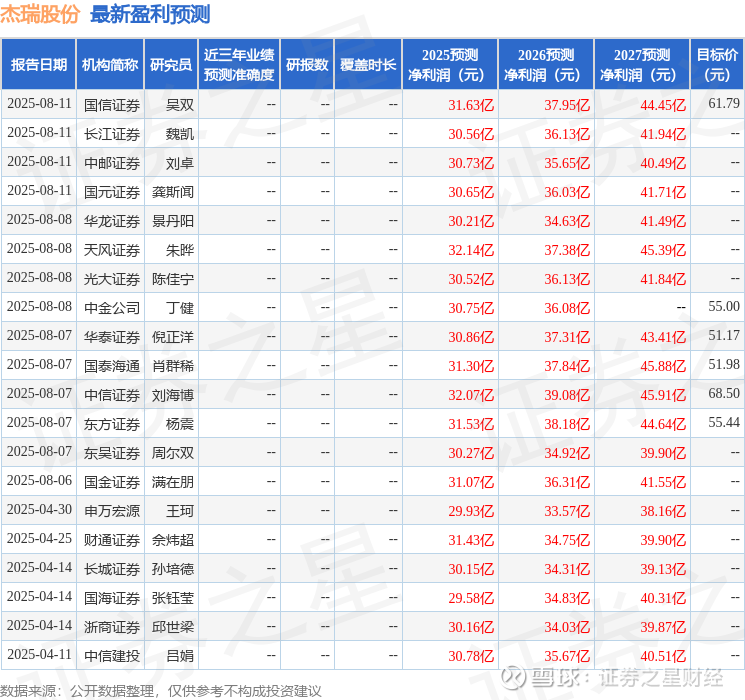The height and width of the screenshot is (700, 745).
Task: Click the 近三年业绩预测准确度 header
Action: [x=239, y=65]
